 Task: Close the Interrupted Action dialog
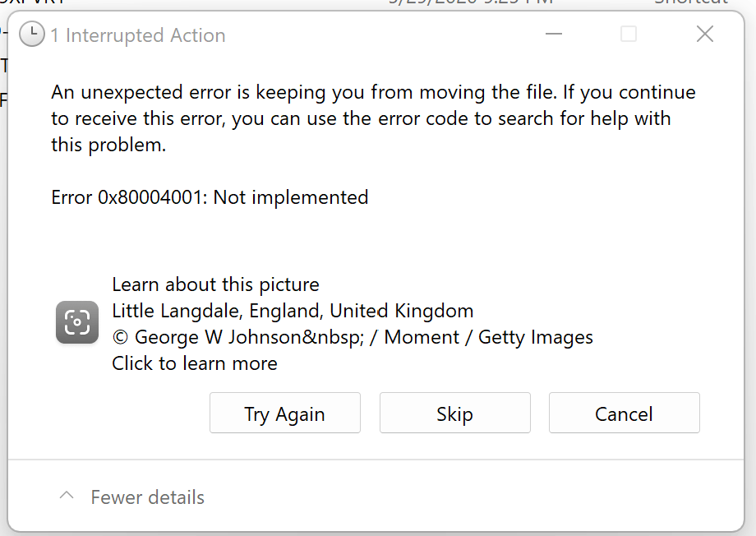[x=705, y=34]
